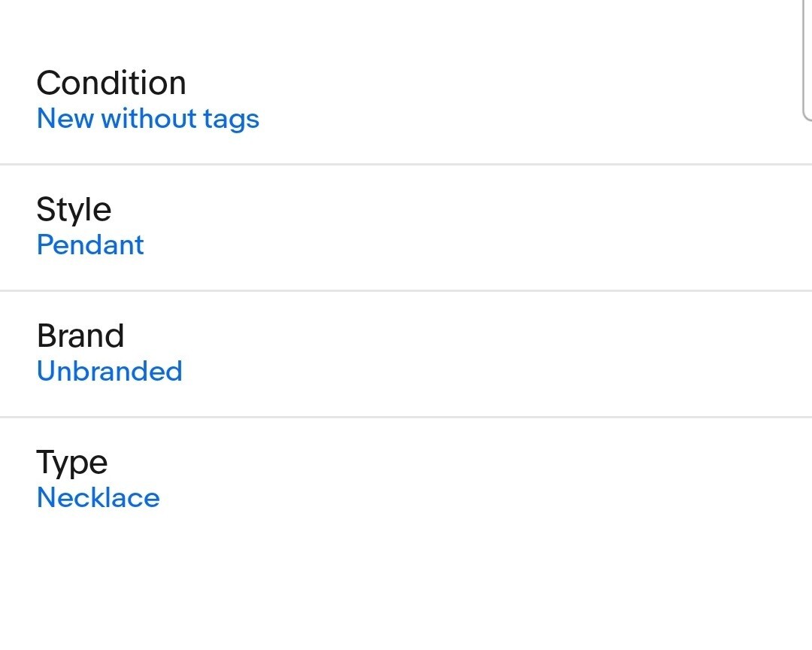The height and width of the screenshot is (650, 812).
Task: Open the Condition field label
Action: [111, 83]
